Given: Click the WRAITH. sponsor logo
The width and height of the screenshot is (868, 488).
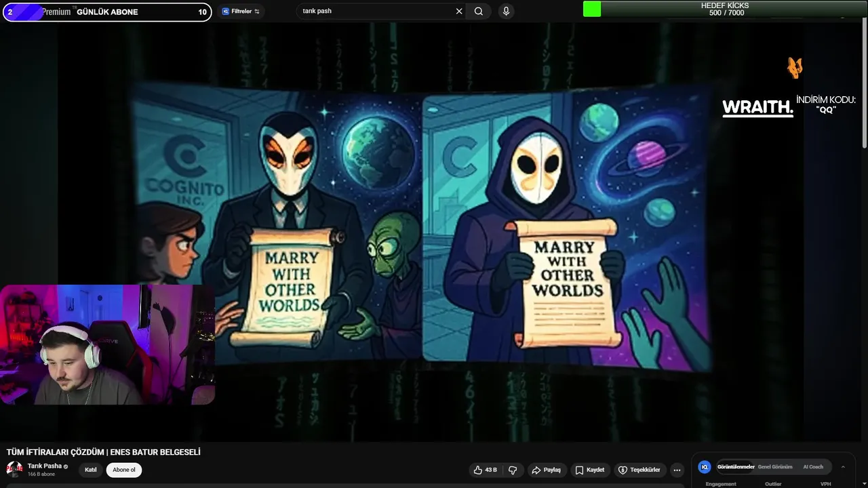Looking at the screenshot, I should pyautogui.click(x=757, y=108).
